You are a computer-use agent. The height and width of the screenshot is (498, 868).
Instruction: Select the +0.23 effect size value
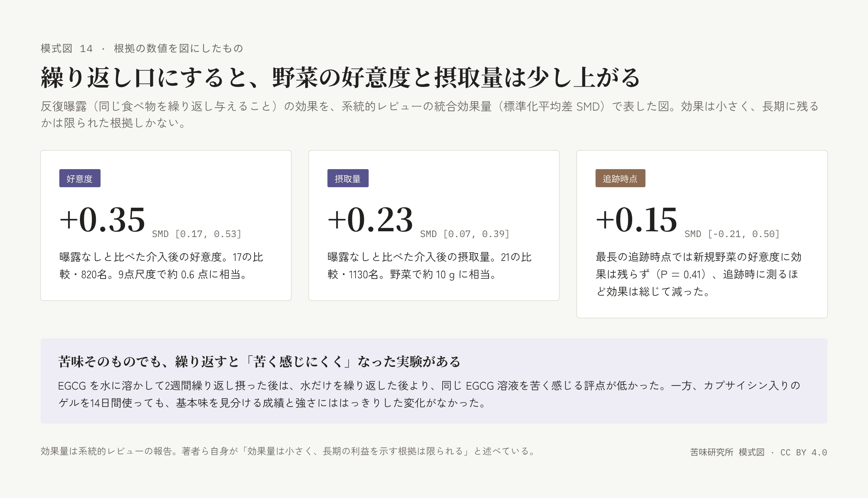click(370, 220)
